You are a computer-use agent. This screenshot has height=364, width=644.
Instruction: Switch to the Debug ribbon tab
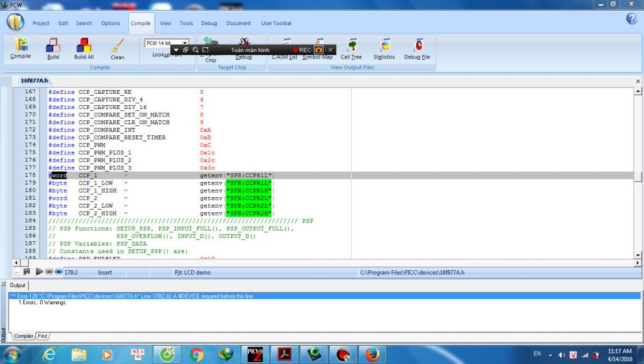[209, 23]
